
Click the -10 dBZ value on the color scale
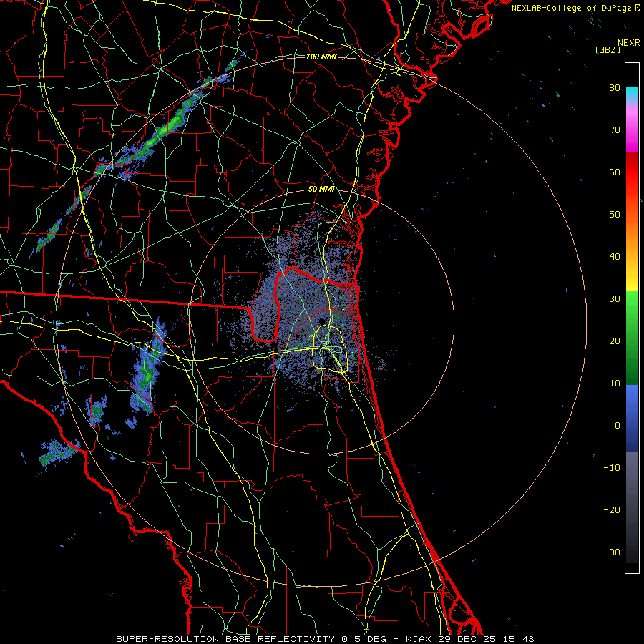tap(612, 468)
